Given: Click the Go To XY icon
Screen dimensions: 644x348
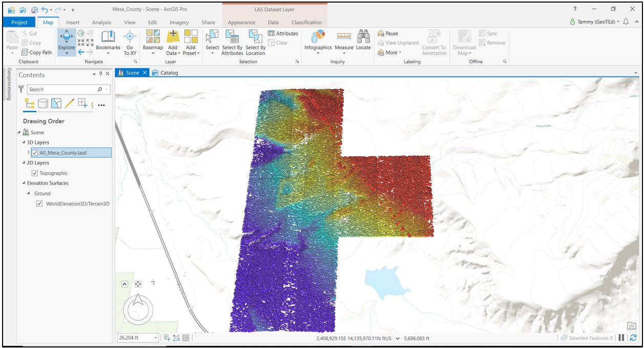Looking at the screenshot, I should coord(130,37).
